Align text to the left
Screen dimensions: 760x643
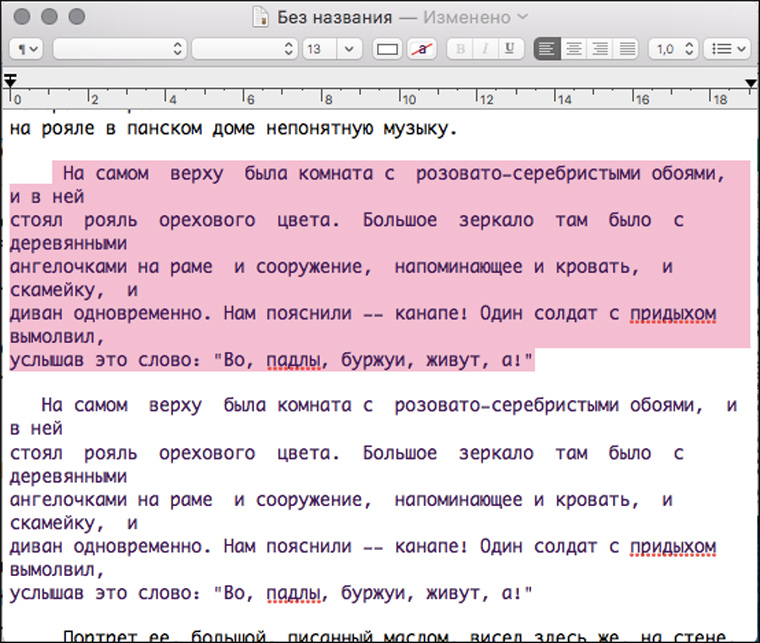pos(547,49)
